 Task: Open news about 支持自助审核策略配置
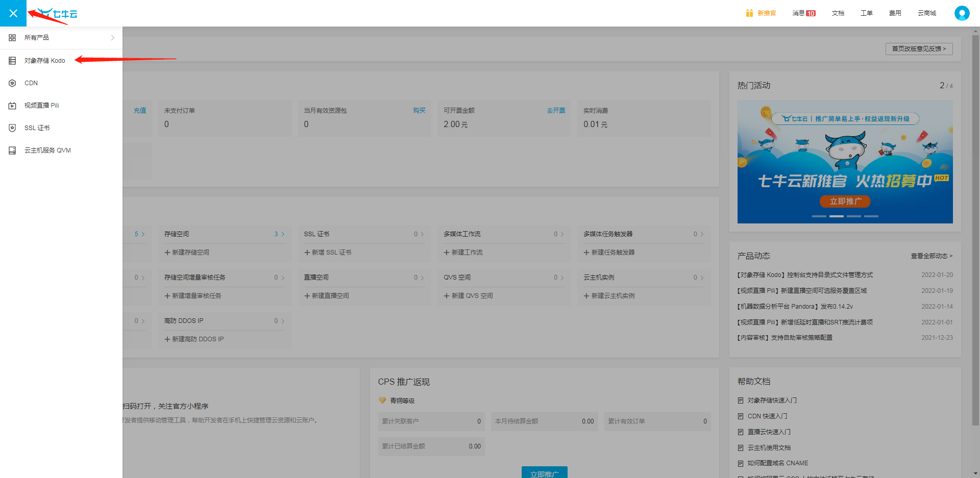pos(785,338)
